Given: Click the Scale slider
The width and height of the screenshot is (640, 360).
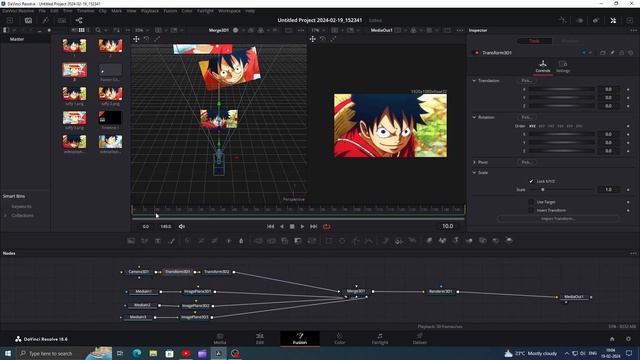Looking at the screenshot, I should click(x=561, y=189).
